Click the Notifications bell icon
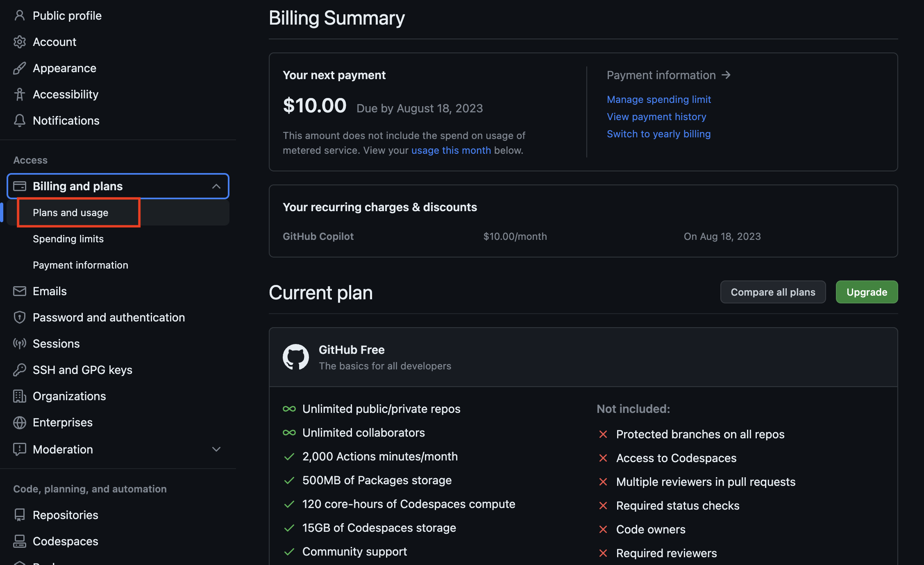 click(x=19, y=121)
